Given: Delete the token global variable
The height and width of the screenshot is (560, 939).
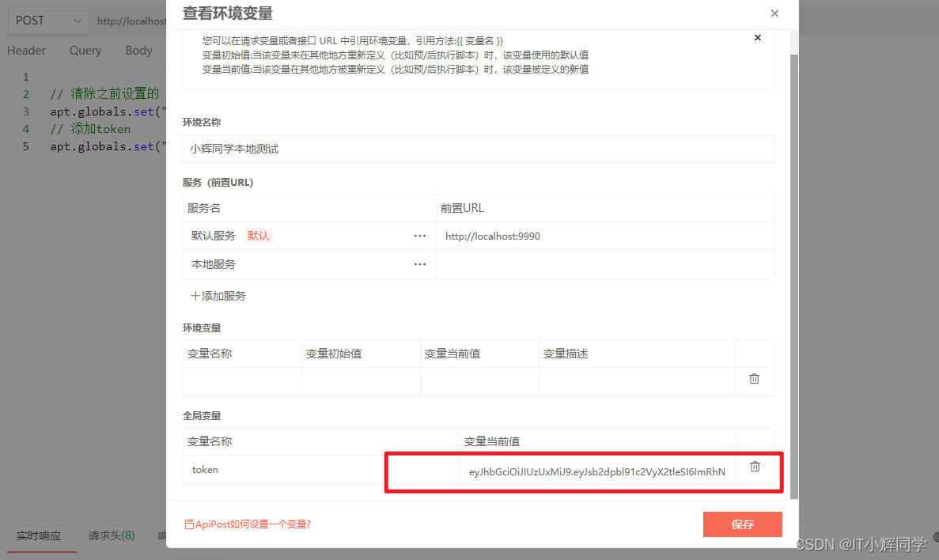Looking at the screenshot, I should click(x=754, y=467).
